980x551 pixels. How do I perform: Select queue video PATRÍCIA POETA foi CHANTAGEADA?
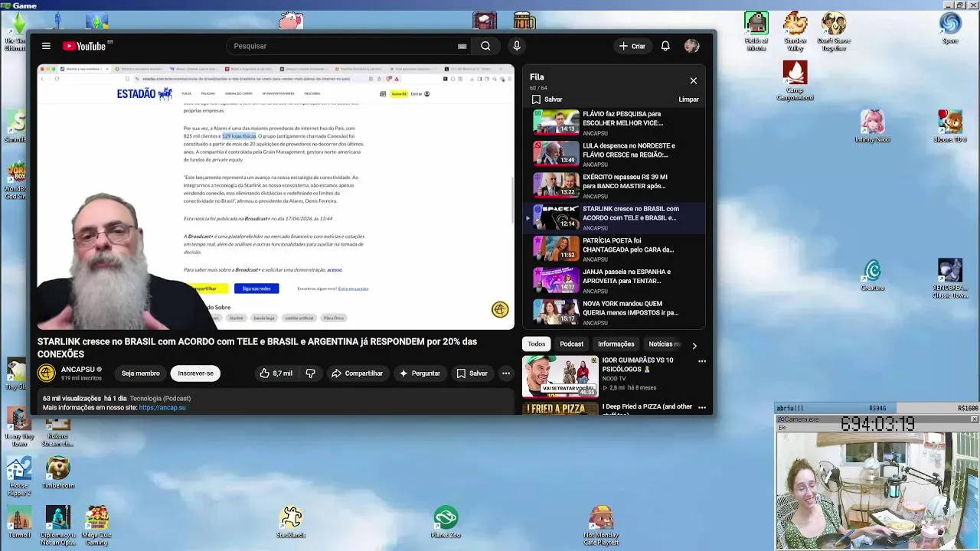coord(616,249)
